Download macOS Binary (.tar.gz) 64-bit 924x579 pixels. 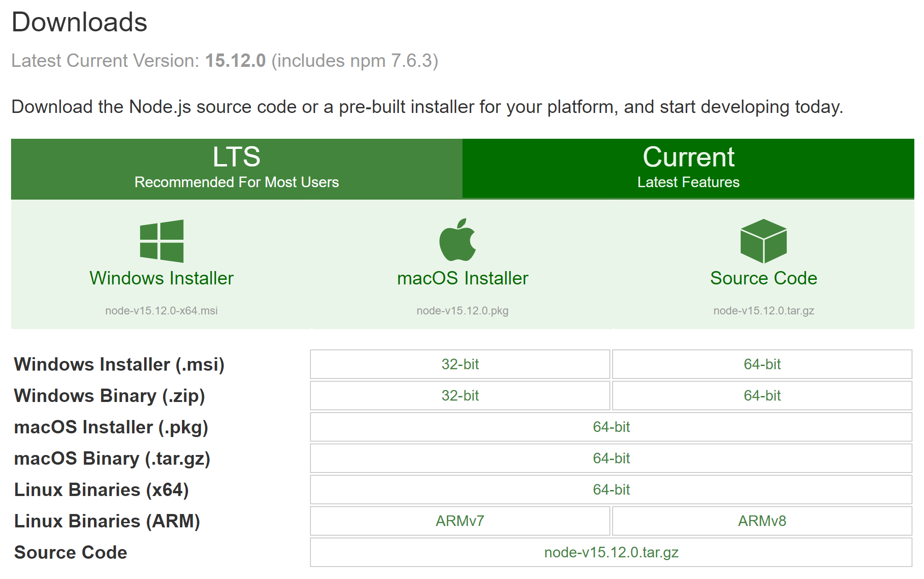611,458
